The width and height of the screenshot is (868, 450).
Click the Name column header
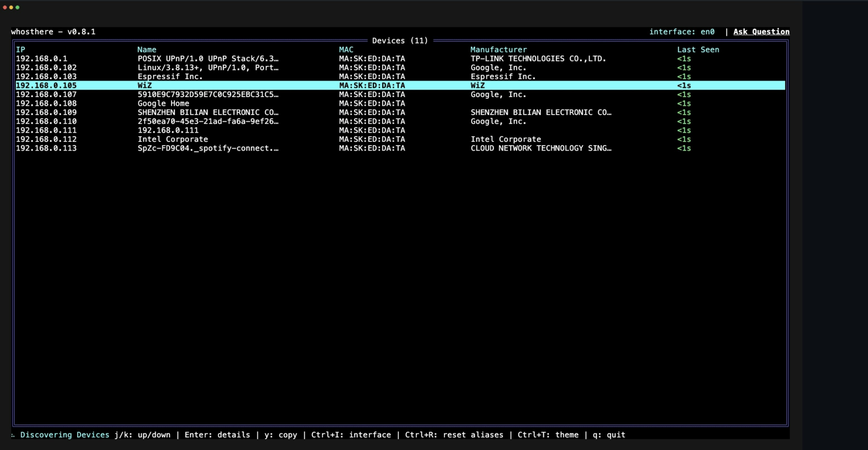tap(147, 50)
